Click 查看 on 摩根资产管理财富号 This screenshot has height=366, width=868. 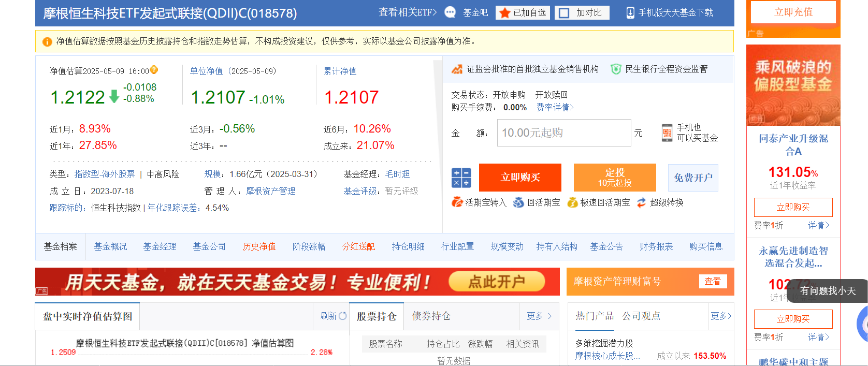coord(713,281)
